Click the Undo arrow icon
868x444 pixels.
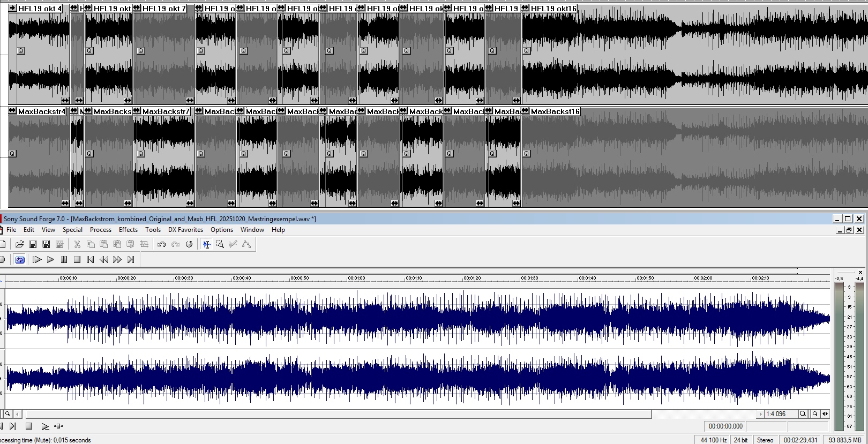(161, 244)
